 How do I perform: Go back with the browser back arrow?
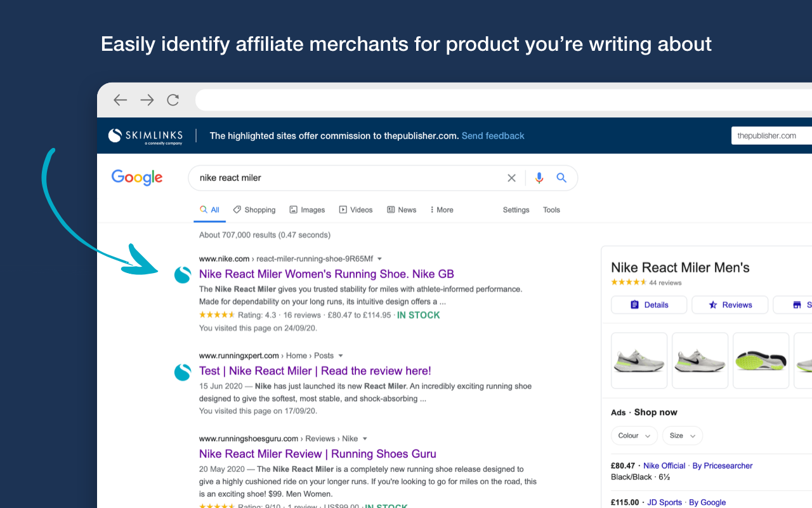121,100
